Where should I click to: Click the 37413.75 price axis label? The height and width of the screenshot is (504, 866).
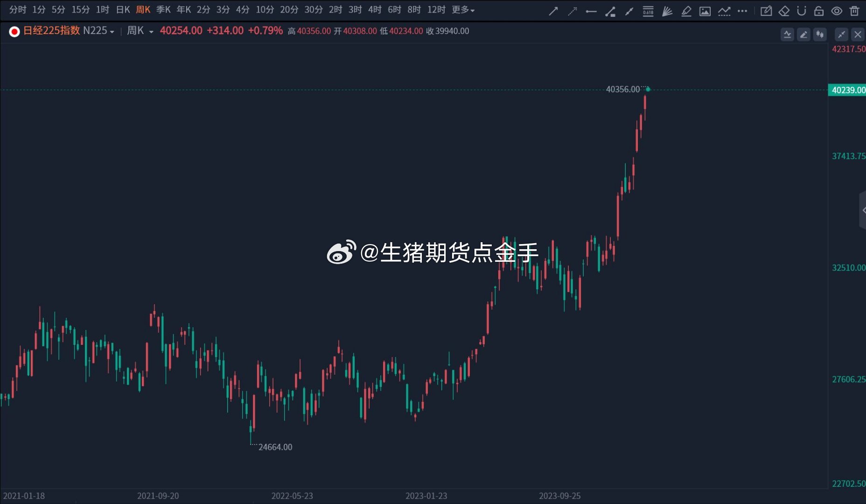849,156
